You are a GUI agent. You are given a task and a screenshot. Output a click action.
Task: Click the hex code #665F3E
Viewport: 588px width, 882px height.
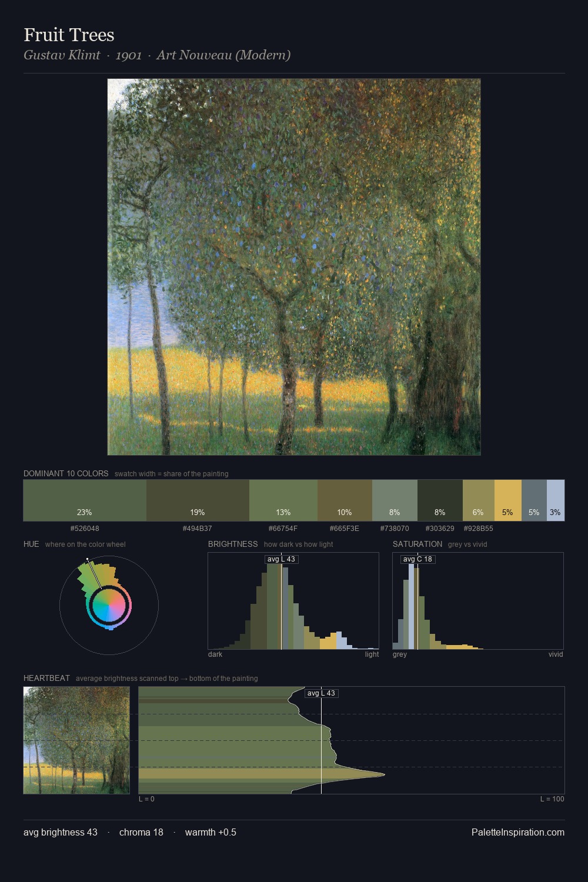point(345,529)
